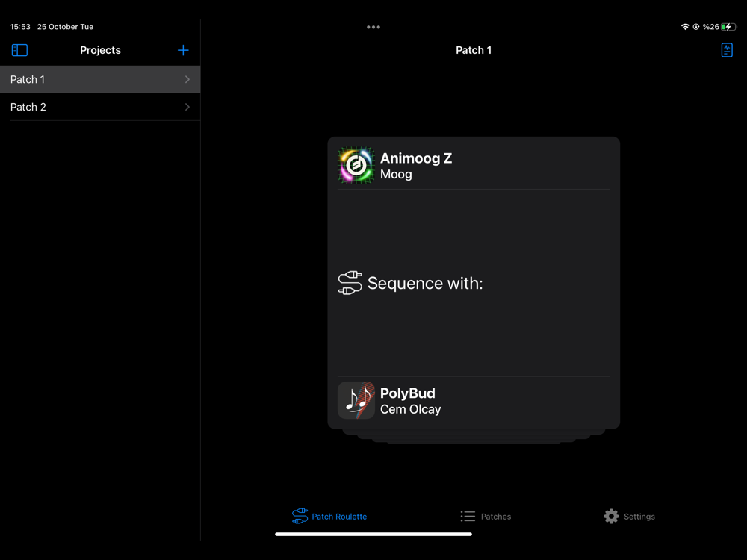Click the Patches list icon

468,516
